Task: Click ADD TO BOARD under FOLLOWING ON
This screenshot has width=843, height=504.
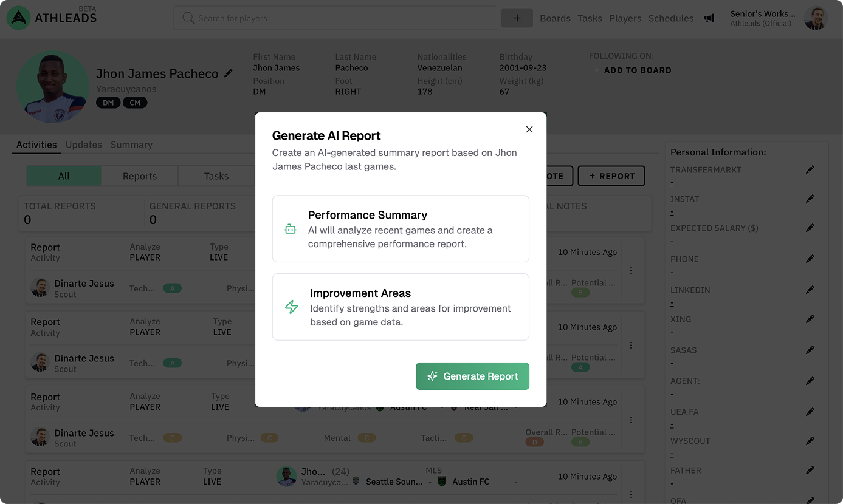Action: coord(633,70)
